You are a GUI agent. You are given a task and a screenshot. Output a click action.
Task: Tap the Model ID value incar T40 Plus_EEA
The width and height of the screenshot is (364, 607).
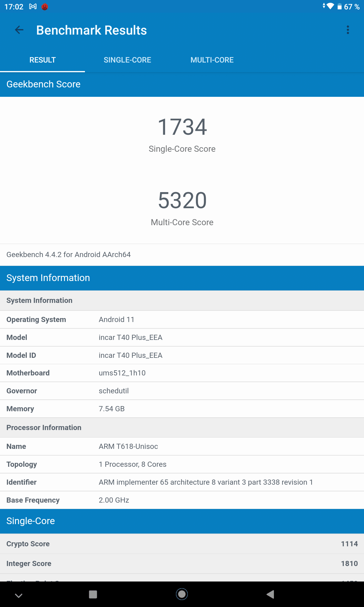[x=131, y=355]
